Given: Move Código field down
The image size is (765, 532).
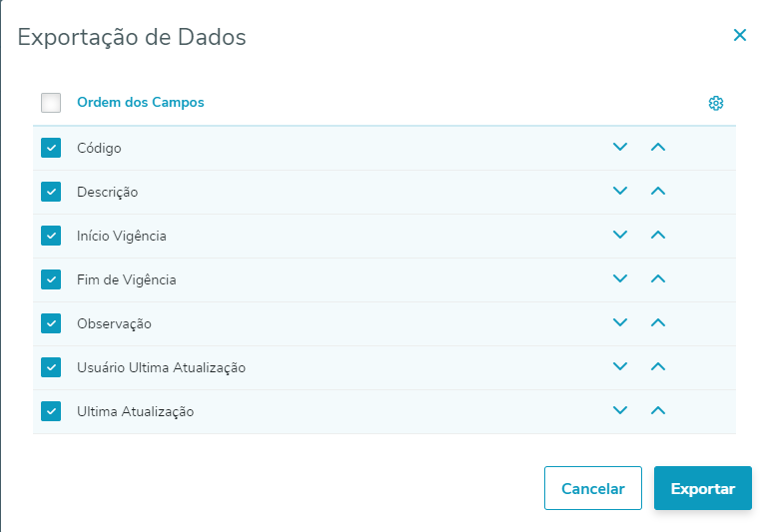Looking at the screenshot, I should coord(620,148).
